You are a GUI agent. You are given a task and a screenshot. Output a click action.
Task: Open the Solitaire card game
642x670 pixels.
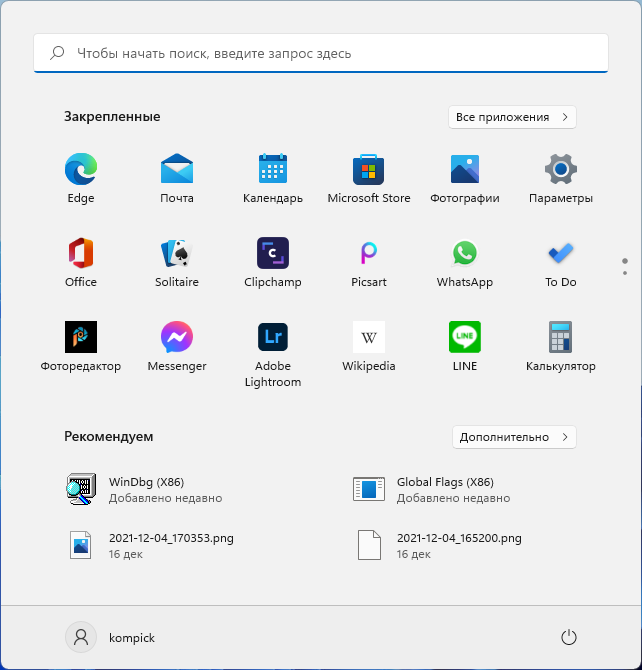click(177, 262)
